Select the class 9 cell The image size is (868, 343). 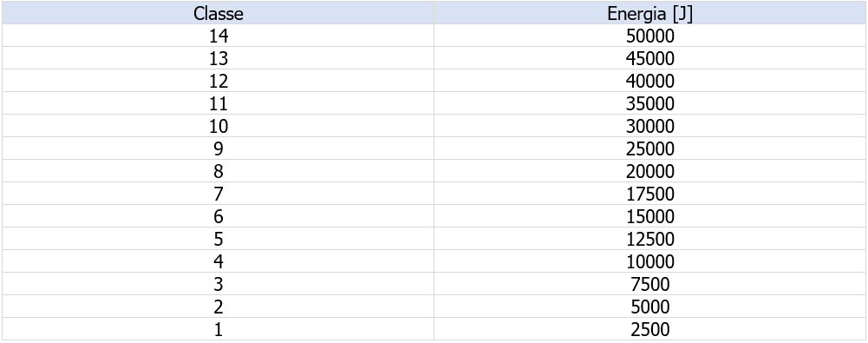(219, 149)
